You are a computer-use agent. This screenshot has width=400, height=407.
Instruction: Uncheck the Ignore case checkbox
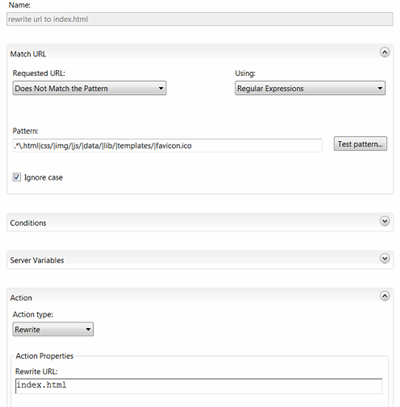click(17, 177)
